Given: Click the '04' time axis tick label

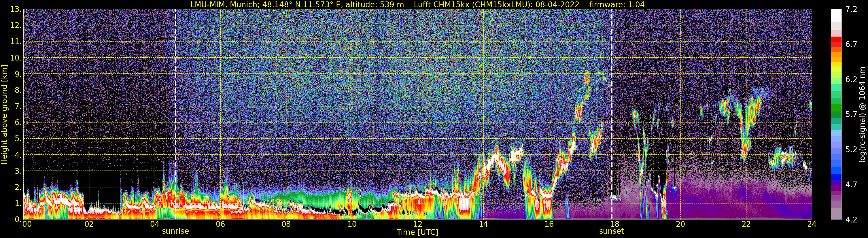Looking at the screenshot, I should (155, 224).
